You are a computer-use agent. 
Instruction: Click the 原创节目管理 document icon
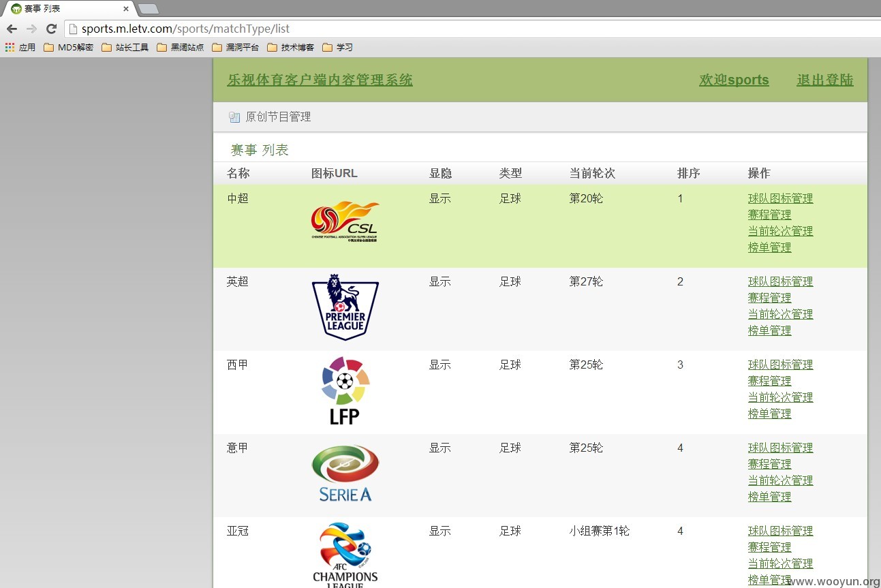pos(234,117)
